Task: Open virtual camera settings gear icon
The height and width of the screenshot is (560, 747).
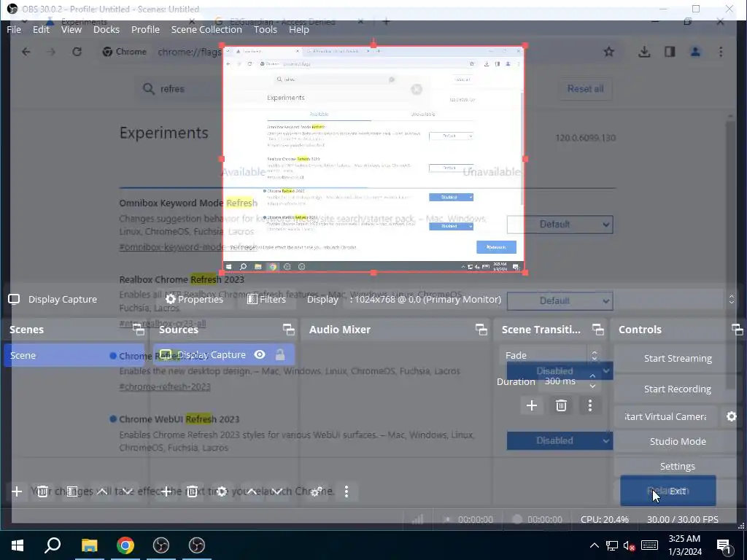Action: (x=731, y=416)
